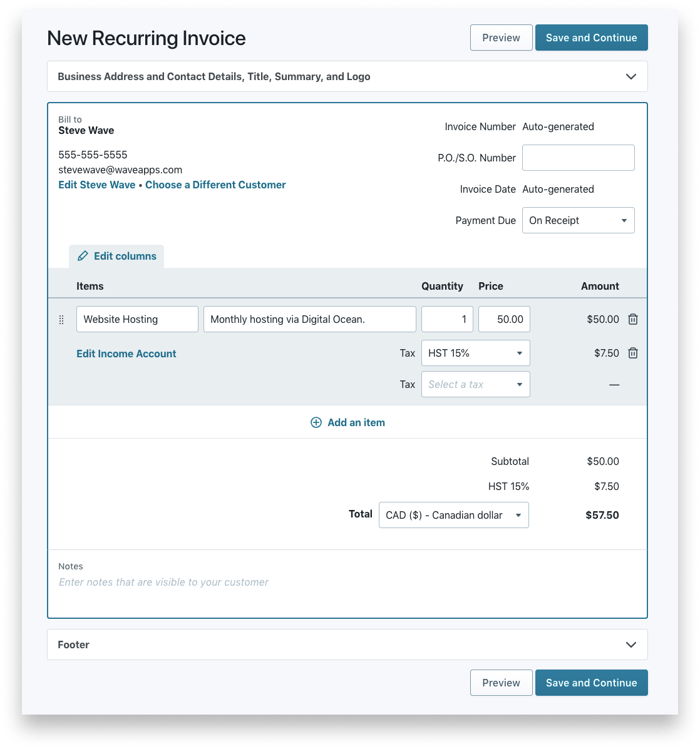Click the Quantity field showing 1
Screen dimensions: 700x749
point(447,319)
